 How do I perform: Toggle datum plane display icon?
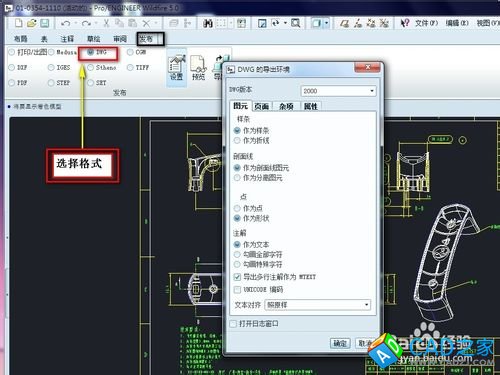pyautogui.click(x=344, y=23)
